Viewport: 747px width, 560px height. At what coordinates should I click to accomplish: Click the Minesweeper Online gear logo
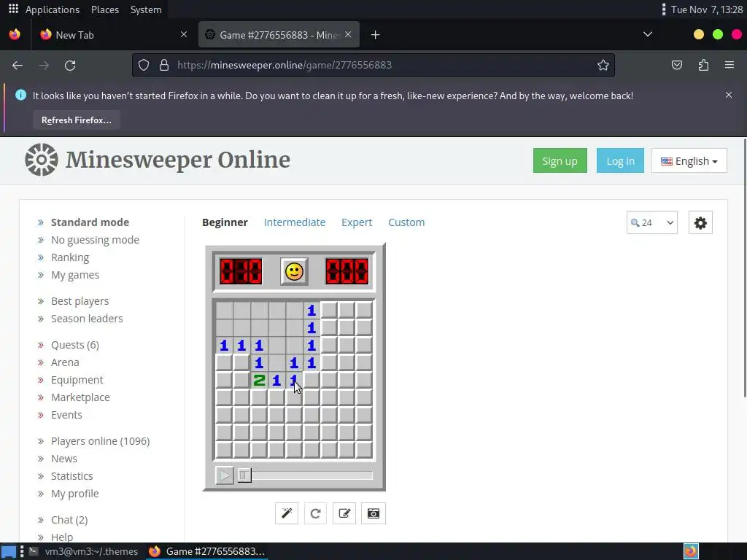(x=42, y=160)
